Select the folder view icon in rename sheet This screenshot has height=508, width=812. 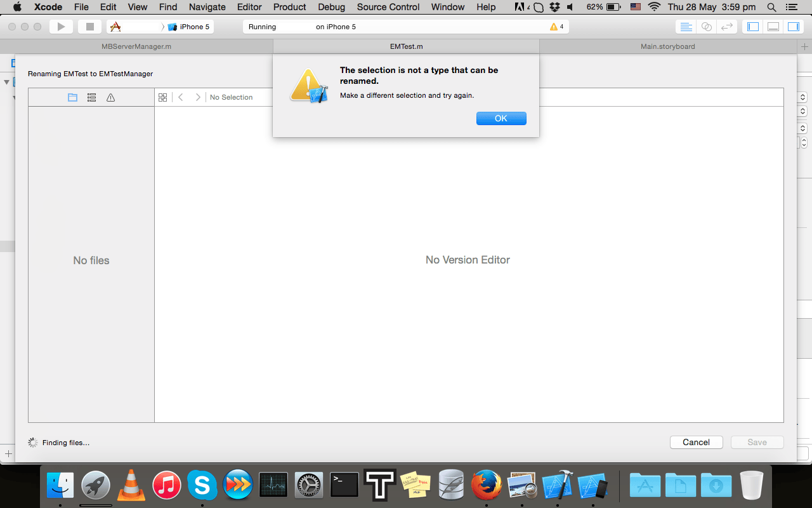point(72,97)
